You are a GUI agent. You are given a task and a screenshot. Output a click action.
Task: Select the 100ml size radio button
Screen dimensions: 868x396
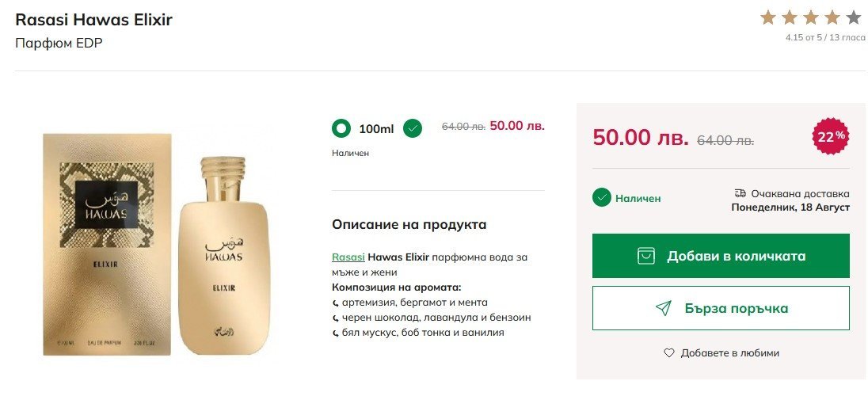tap(341, 128)
